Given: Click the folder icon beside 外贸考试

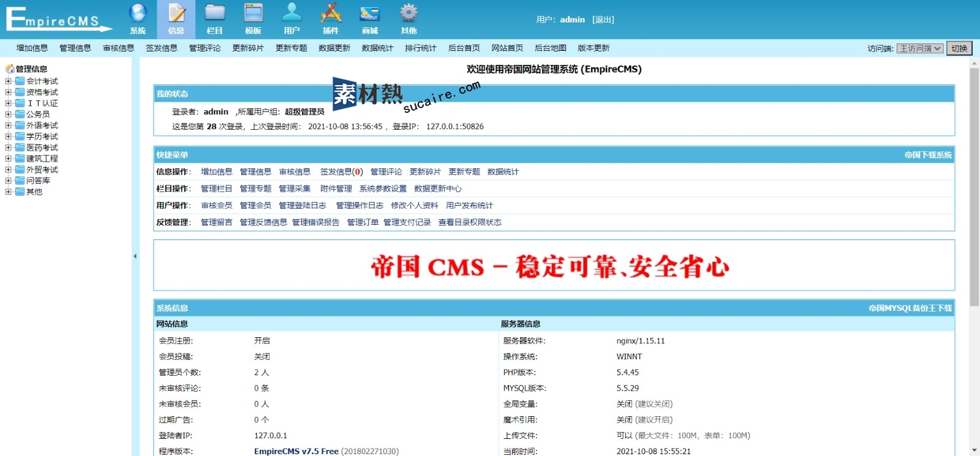Looking at the screenshot, I should pyautogui.click(x=20, y=170).
